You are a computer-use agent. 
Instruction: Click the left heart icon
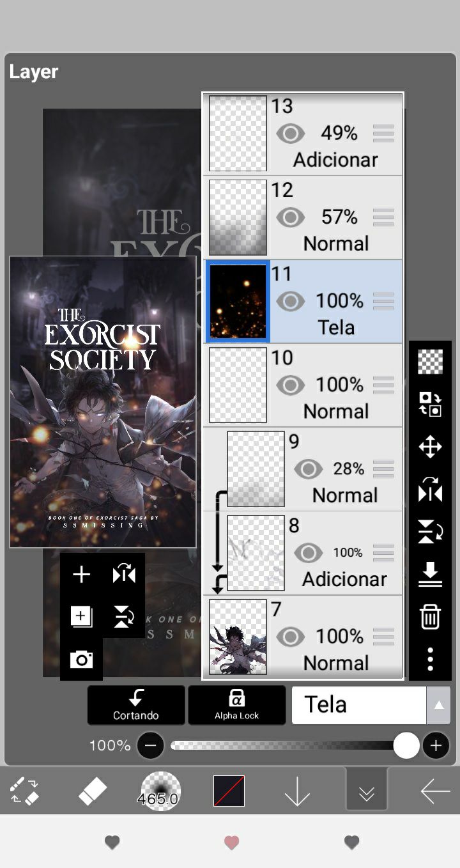click(112, 842)
